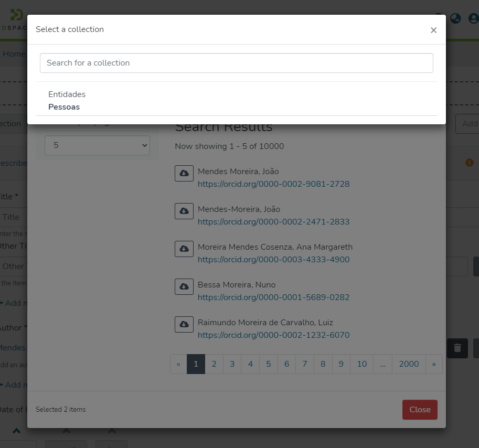
Task: Click the red Close button
Action: tap(420, 410)
